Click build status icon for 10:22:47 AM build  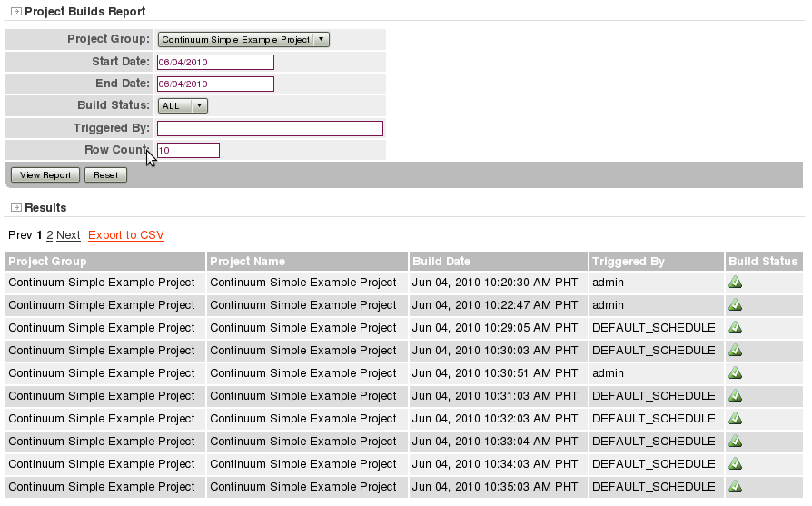click(736, 305)
